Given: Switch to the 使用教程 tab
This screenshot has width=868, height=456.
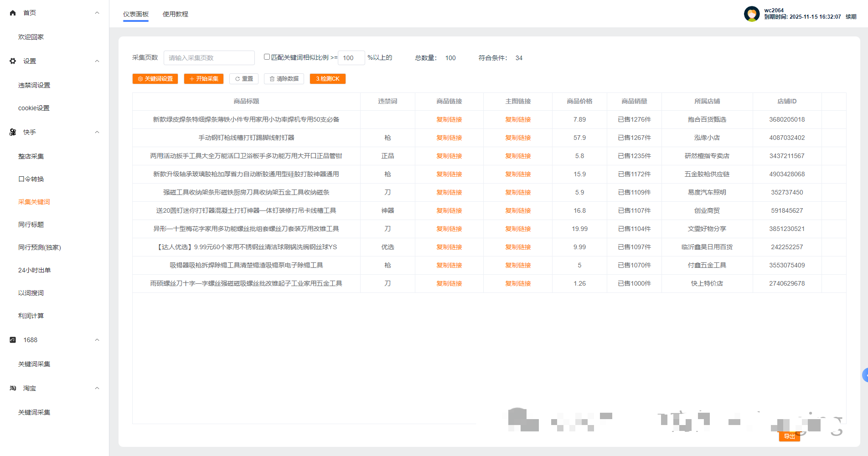Looking at the screenshot, I should click(x=175, y=14).
